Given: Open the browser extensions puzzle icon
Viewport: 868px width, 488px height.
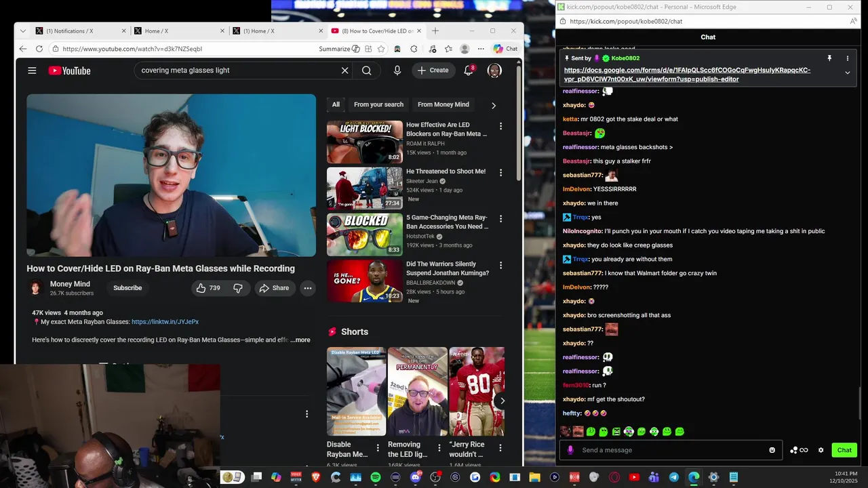Looking at the screenshot, I should [414, 49].
